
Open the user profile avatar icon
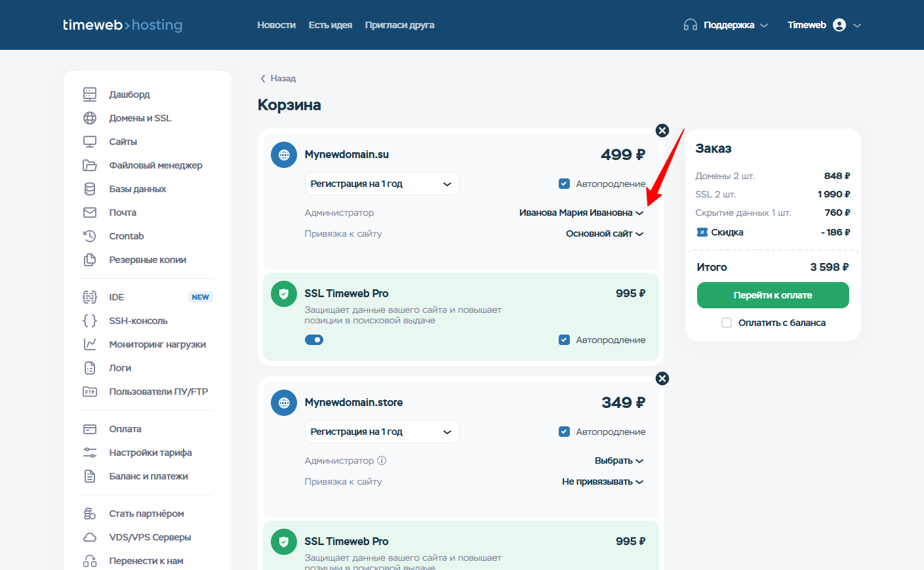(x=839, y=25)
